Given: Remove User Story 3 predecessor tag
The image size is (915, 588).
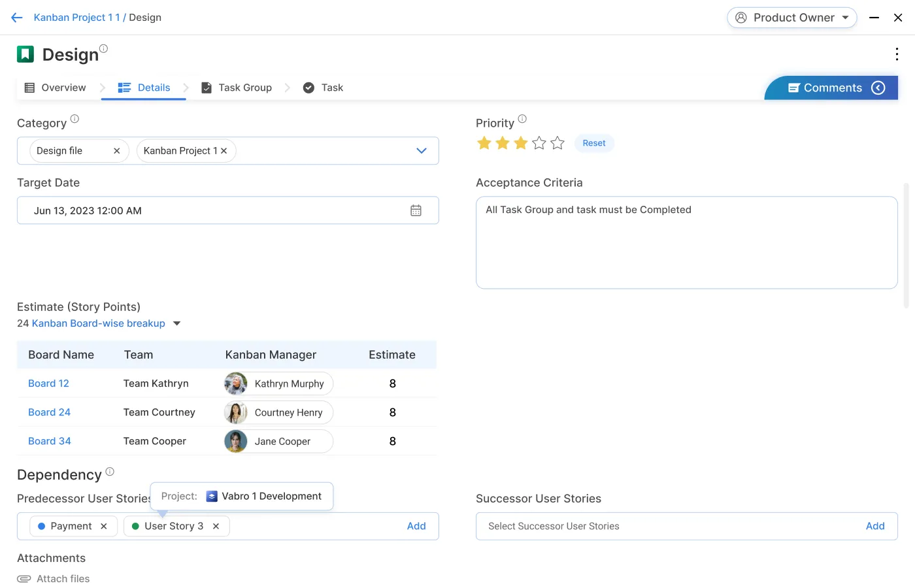Looking at the screenshot, I should pyautogui.click(x=216, y=526).
